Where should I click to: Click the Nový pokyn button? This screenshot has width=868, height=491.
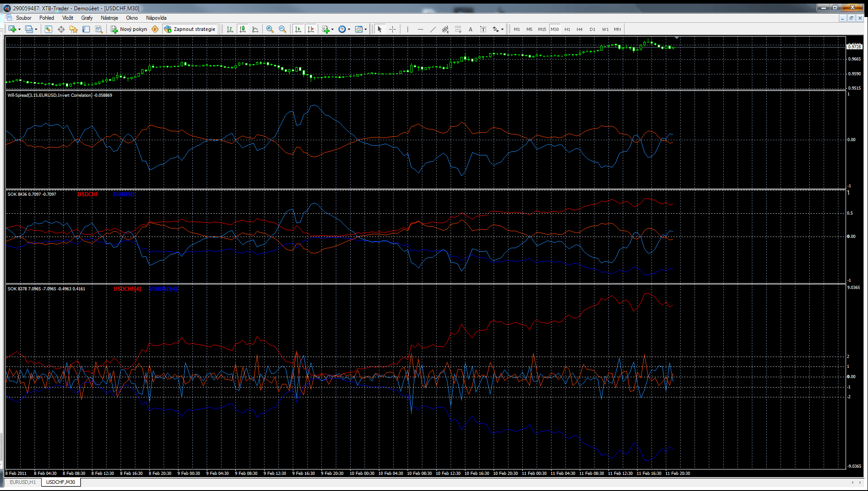(129, 29)
